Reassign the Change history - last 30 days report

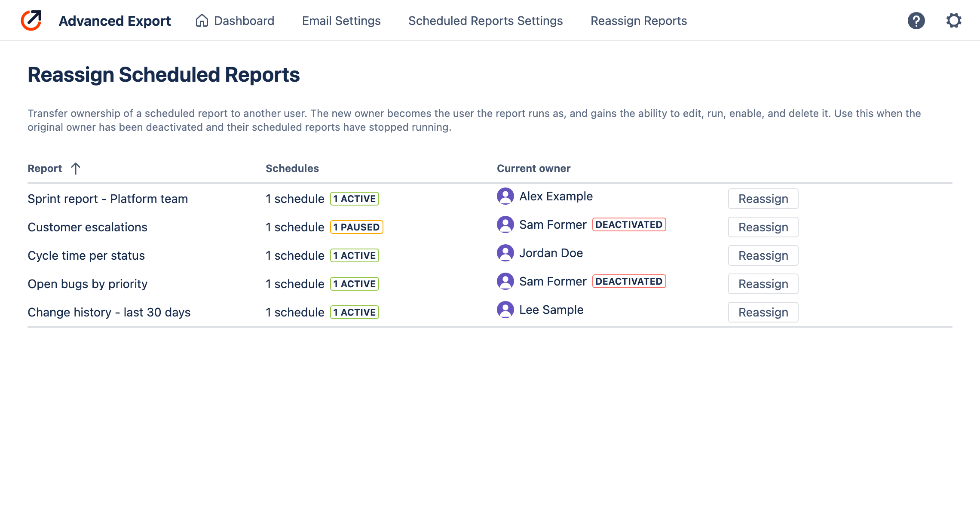point(763,312)
